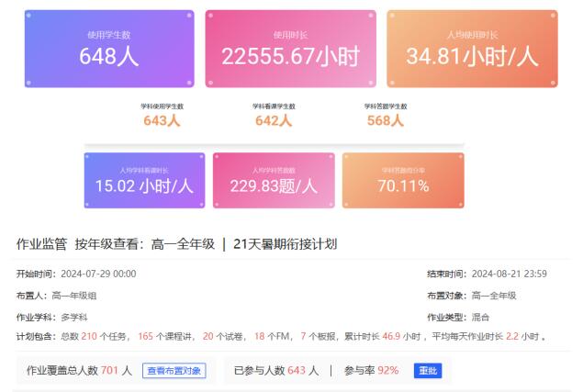Select the 作业覆盖总人数 701 count
This screenshot has height=392, width=583.
[110, 371]
